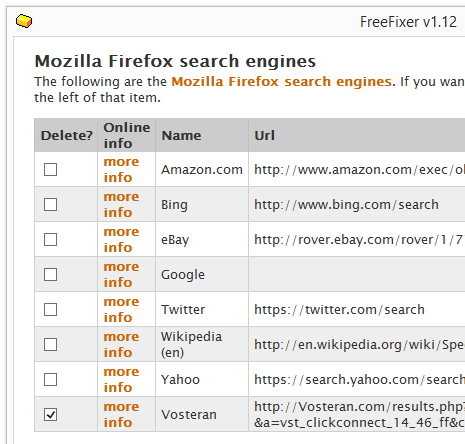Uncheck the Vosteran delete checkbox
465x444 pixels.
pos(50,414)
